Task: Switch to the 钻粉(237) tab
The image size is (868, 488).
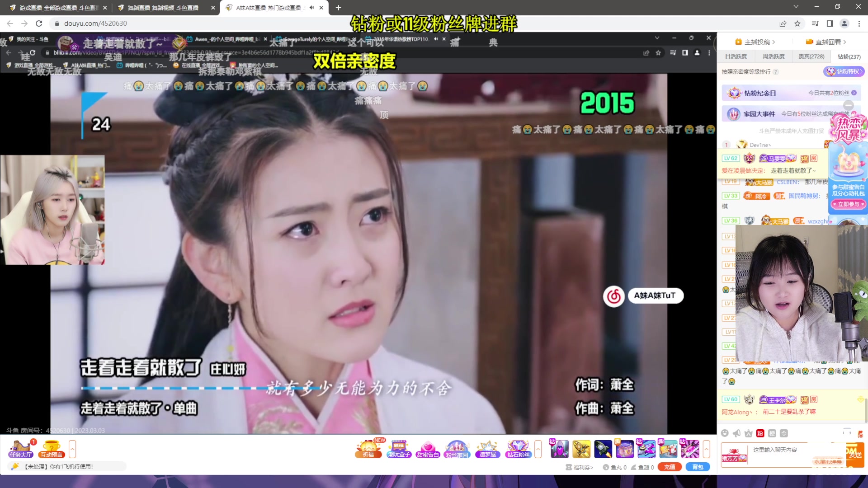Action: [849, 56]
